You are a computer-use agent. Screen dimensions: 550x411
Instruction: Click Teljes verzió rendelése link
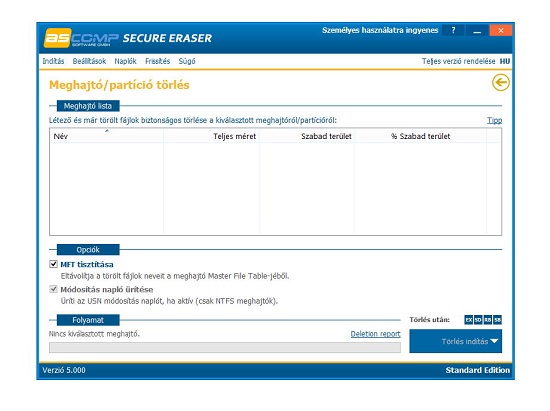point(458,61)
